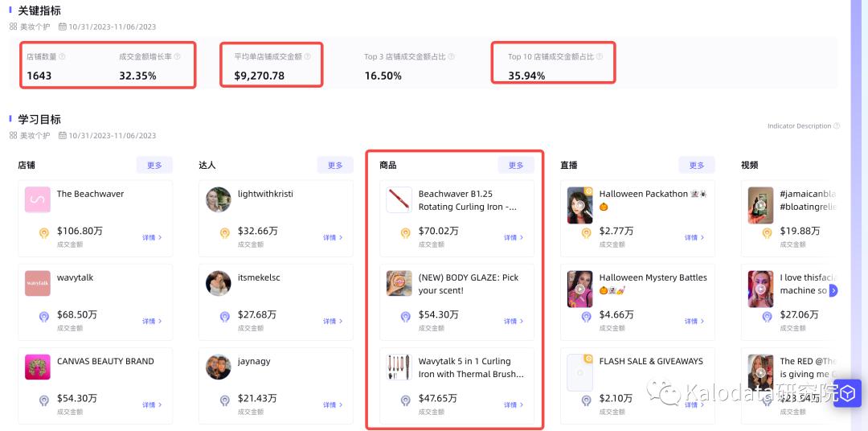This screenshot has height=431, width=868.
Task: Click The Beachwaver shop logo
Action: pyautogui.click(x=38, y=199)
